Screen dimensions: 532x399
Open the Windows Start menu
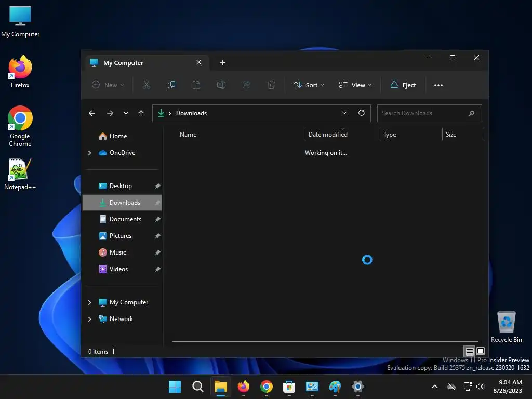tap(175, 387)
